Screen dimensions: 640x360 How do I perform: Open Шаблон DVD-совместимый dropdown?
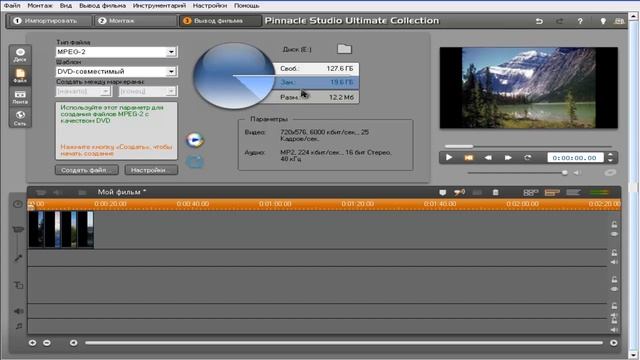click(171, 71)
